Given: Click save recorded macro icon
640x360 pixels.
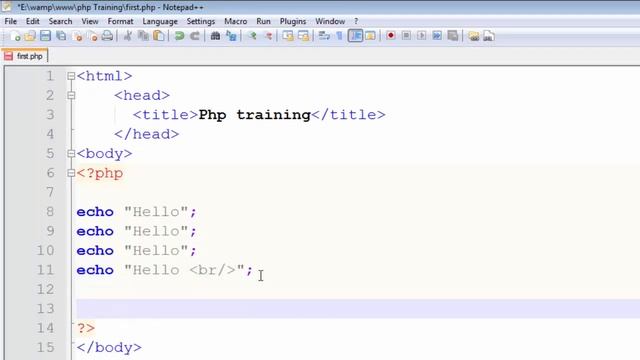Looking at the screenshot, I should [x=453, y=36].
